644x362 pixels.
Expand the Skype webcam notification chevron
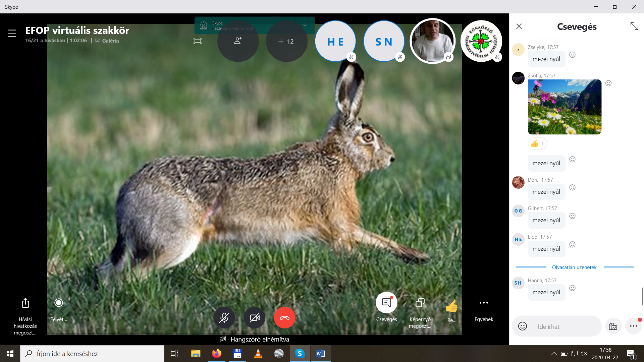(305, 25)
